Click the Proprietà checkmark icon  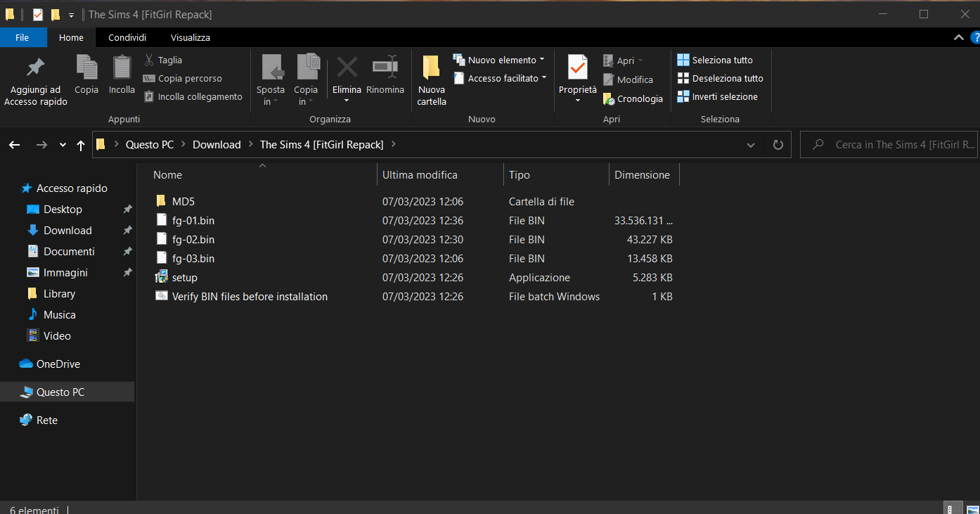click(x=578, y=68)
